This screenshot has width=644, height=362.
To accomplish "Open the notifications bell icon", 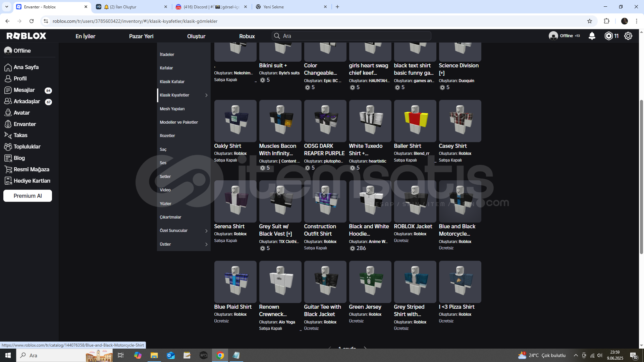I will [592, 36].
